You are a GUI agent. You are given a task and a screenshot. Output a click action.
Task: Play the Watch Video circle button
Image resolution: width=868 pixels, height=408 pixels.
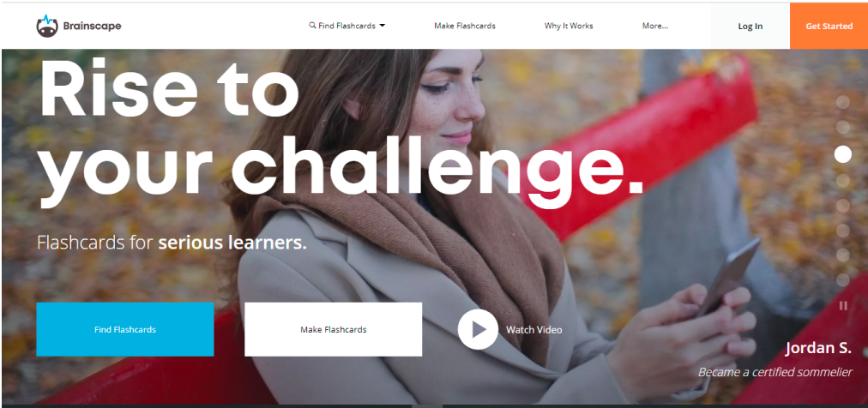pos(478,329)
